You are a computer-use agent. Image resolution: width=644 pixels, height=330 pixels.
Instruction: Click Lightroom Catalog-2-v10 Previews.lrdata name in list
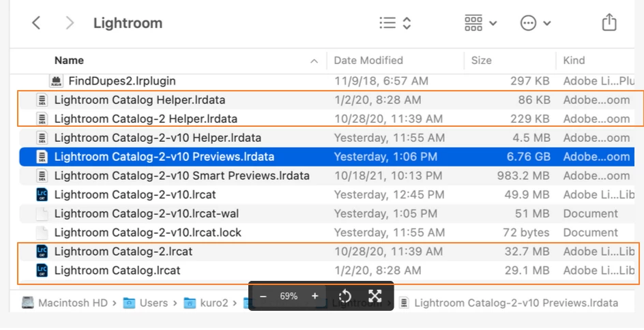click(164, 156)
